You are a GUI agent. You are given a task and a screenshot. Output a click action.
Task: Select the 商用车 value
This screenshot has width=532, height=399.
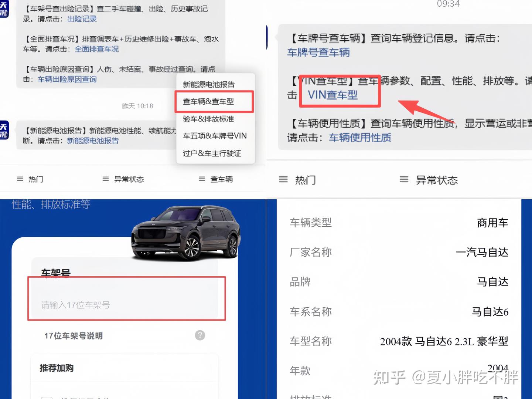pos(492,223)
